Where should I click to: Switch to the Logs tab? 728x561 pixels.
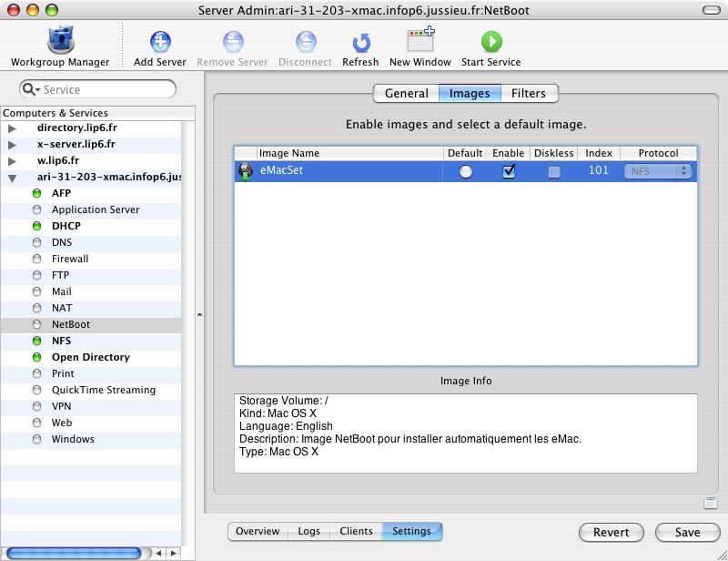308,531
